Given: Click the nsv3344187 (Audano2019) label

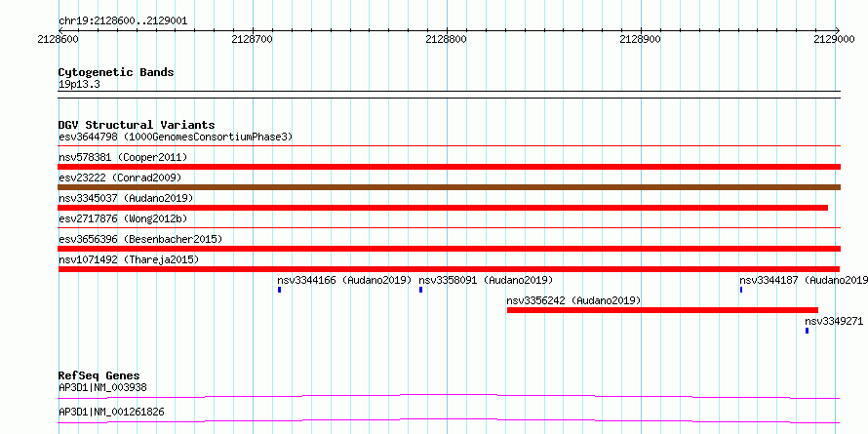Looking at the screenshot, I should tap(804, 280).
